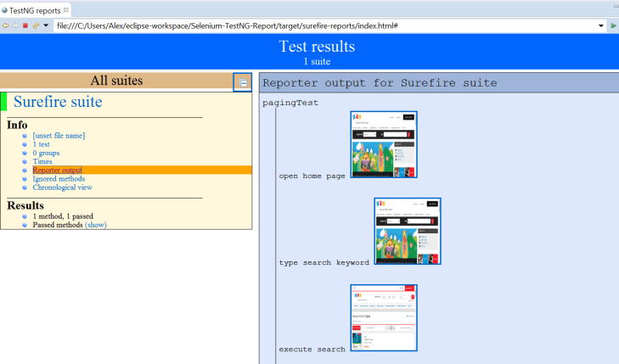
Task: Open the Chronological view link
Action: (62, 188)
